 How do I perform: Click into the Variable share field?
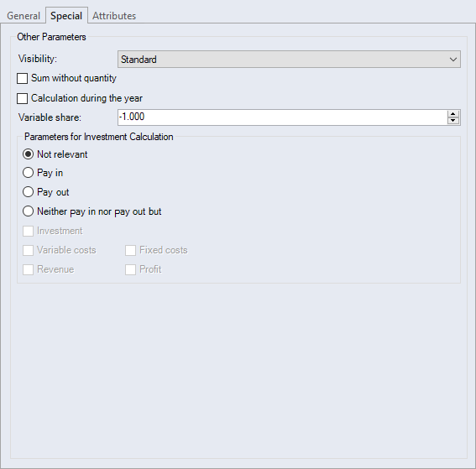pyautogui.click(x=282, y=117)
